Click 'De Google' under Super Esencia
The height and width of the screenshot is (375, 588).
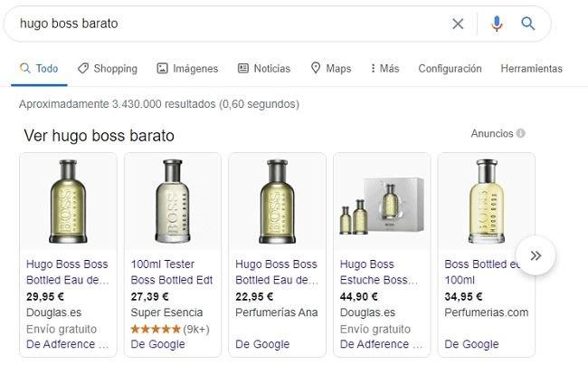(x=157, y=344)
